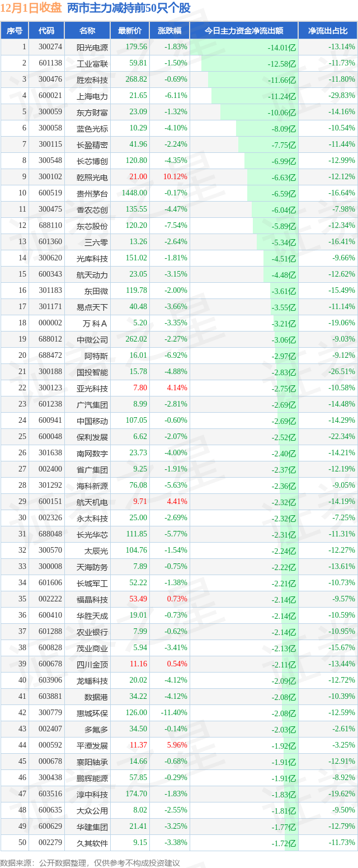Select stock name 太辰光
Viewport: 358px width, 868px height.
[96, 550]
